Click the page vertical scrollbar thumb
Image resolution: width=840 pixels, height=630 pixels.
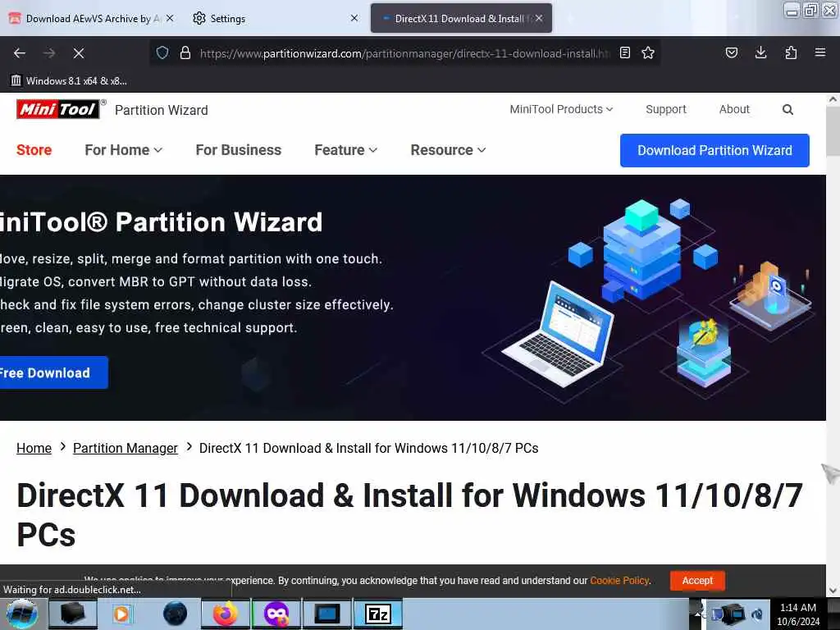click(x=833, y=131)
